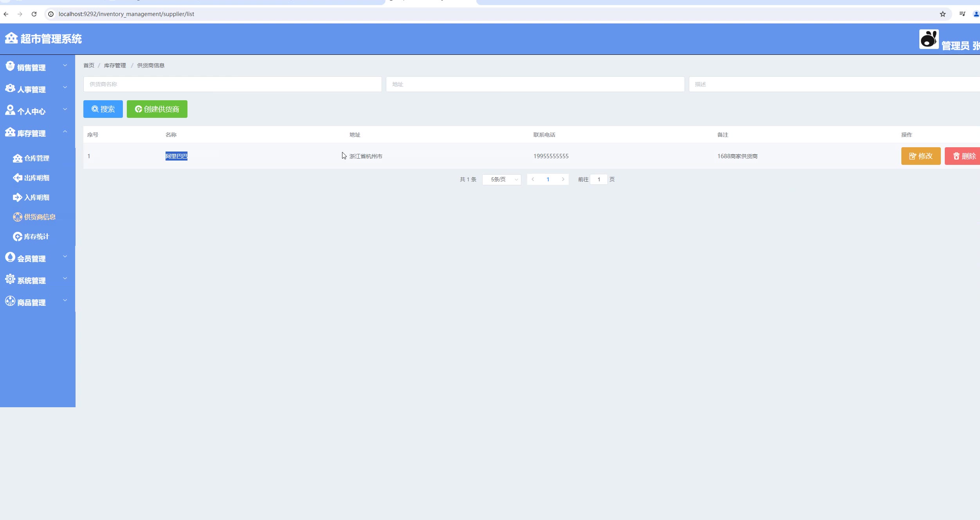This screenshot has width=980, height=520.
Task: Click 库存管理 breadcrumb link
Action: click(x=115, y=65)
